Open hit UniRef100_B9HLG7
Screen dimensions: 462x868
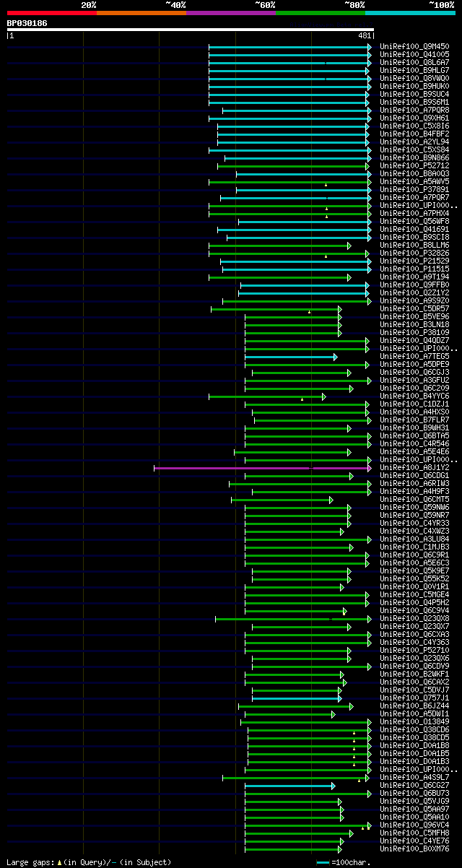[414, 70]
